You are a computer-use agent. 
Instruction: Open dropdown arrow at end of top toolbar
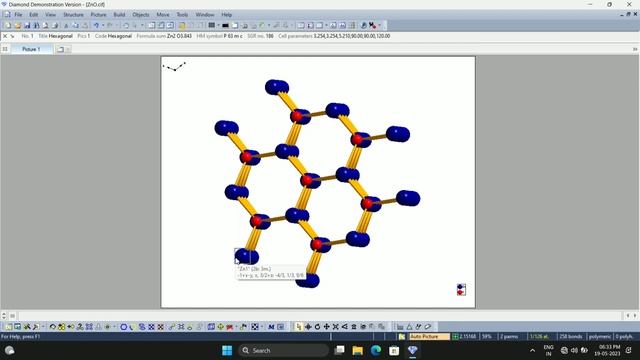coord(379,25)
